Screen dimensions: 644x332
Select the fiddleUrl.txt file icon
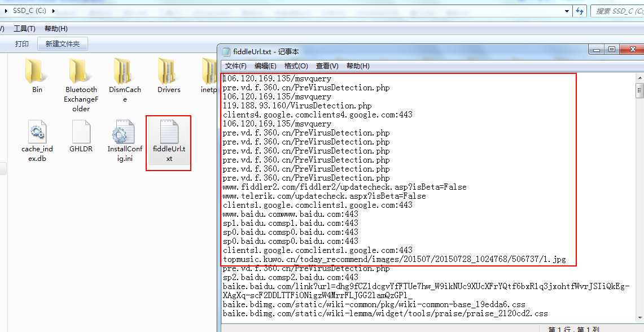169,132
